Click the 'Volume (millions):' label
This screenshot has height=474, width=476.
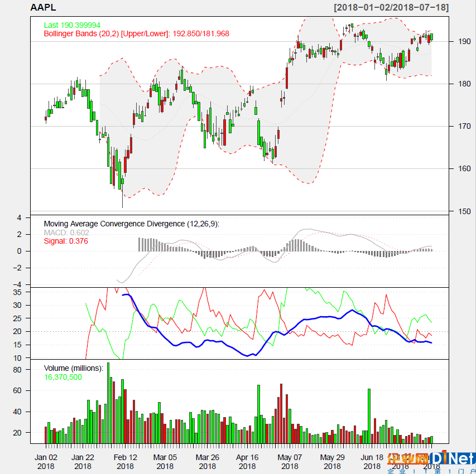(x=74, y=368)
